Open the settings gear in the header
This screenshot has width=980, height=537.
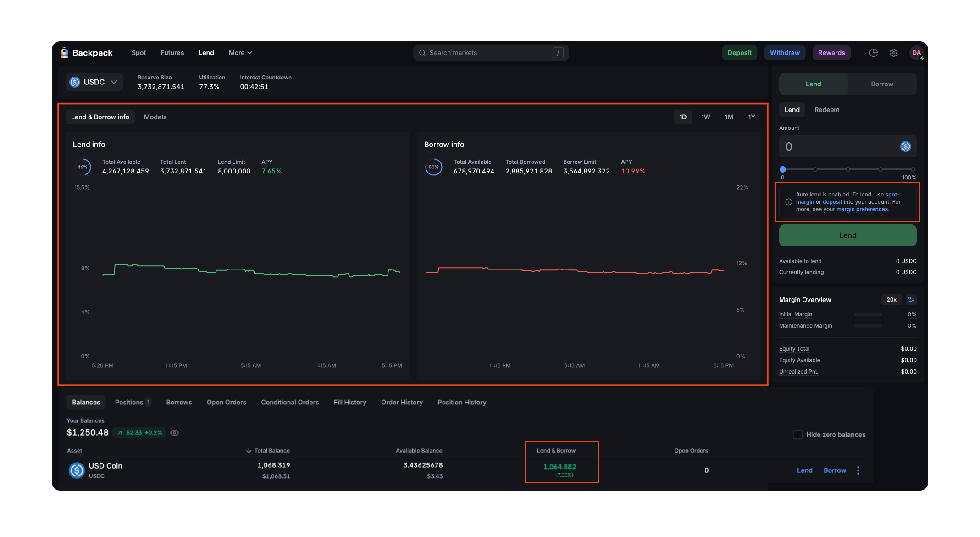[x=893, y=52]
